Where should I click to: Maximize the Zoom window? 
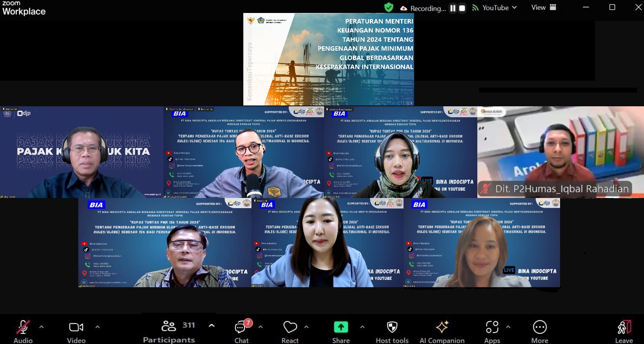[x=612, y=7]
